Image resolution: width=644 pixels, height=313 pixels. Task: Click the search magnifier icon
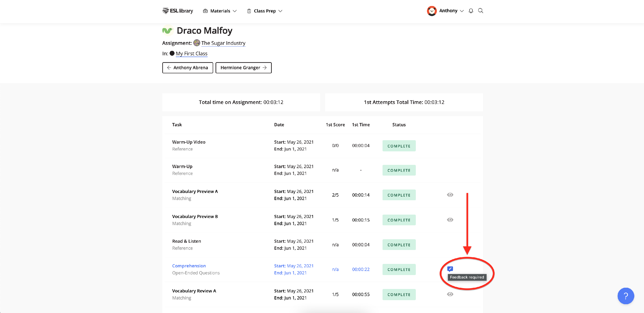tap(480, 11)
